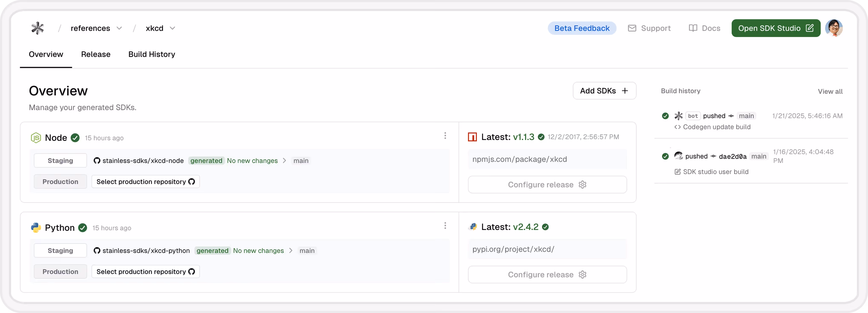The image size is (868, 313).
Task: Click the v2.4.2 verified checkmark
Action: [x=545, y=227]
